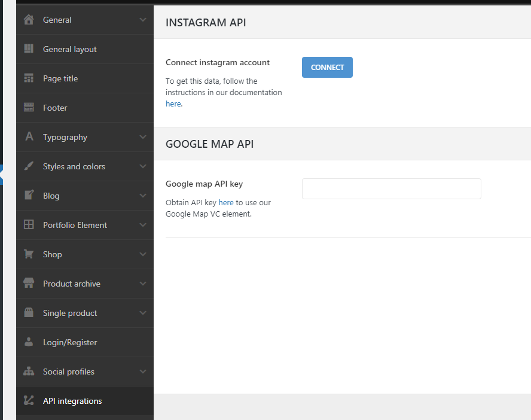Click the API integrations icon
This screenshot has width=531, height=420.
coord(29,400)
